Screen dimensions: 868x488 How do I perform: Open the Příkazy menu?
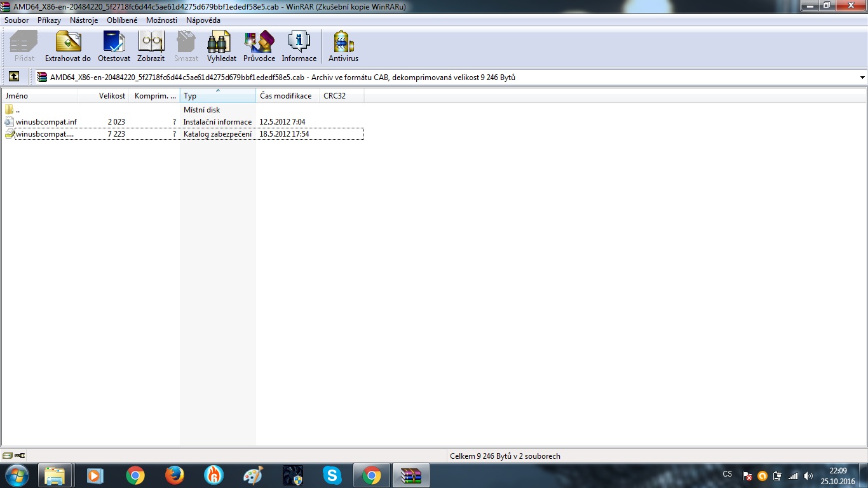coord(49,20)
